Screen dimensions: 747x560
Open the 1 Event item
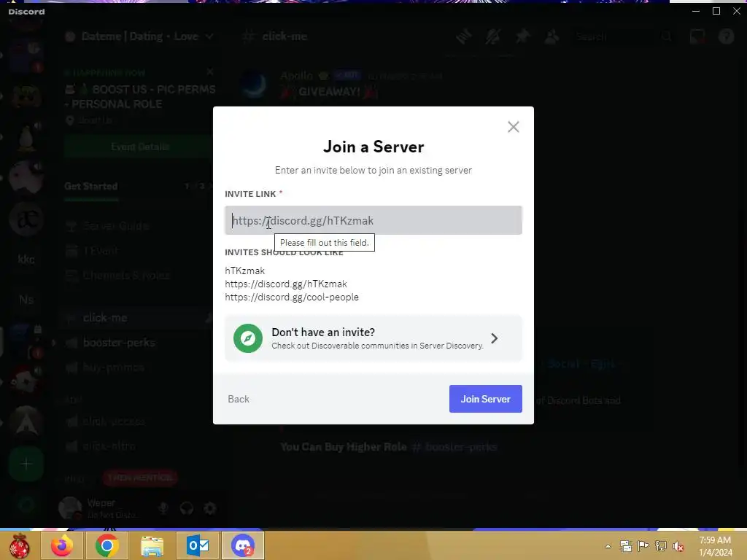coord(101,251)
